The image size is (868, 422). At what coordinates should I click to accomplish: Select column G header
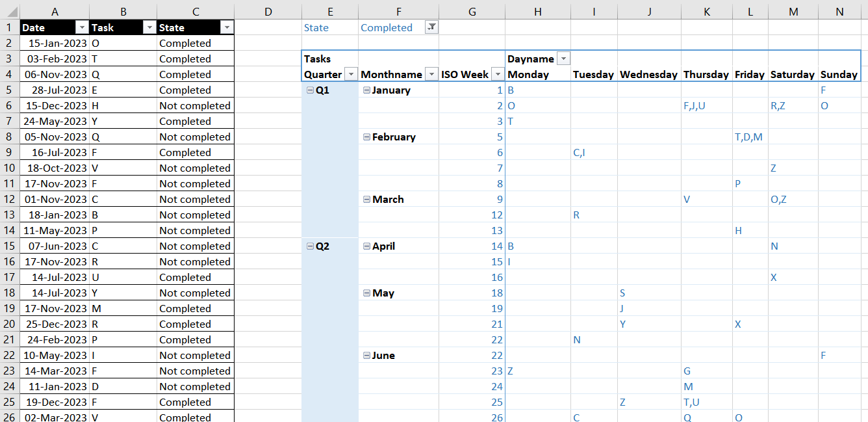pyautogui.click(x=472, y=11)
